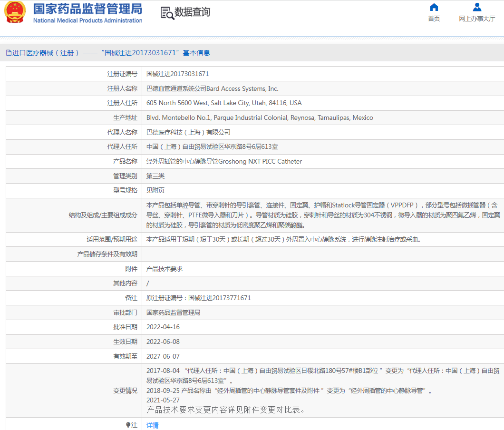Image resolution: width=504 pixels, height=430 pixels.
Task: Click the national emblem logo
Action: click(15, 12)
